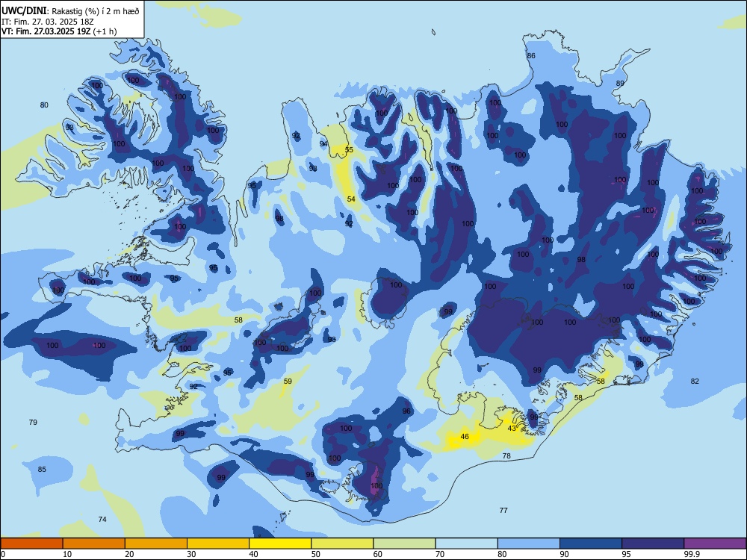The height and width of the screenshot is (560, 747).
Task: Click the '60' legend tick label
Action: click(x=378, y=554)
